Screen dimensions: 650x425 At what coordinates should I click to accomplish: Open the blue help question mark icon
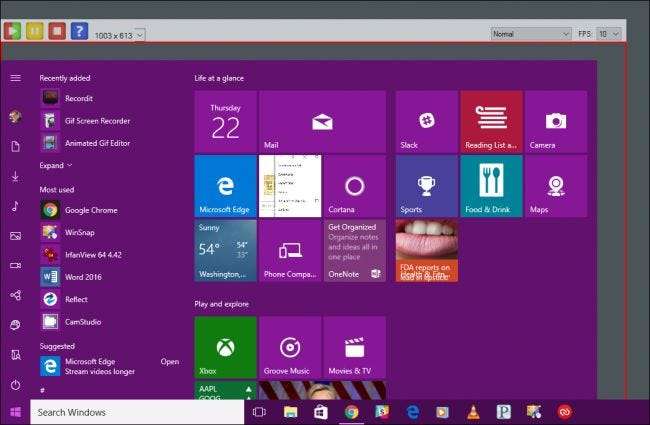point(79,32)
